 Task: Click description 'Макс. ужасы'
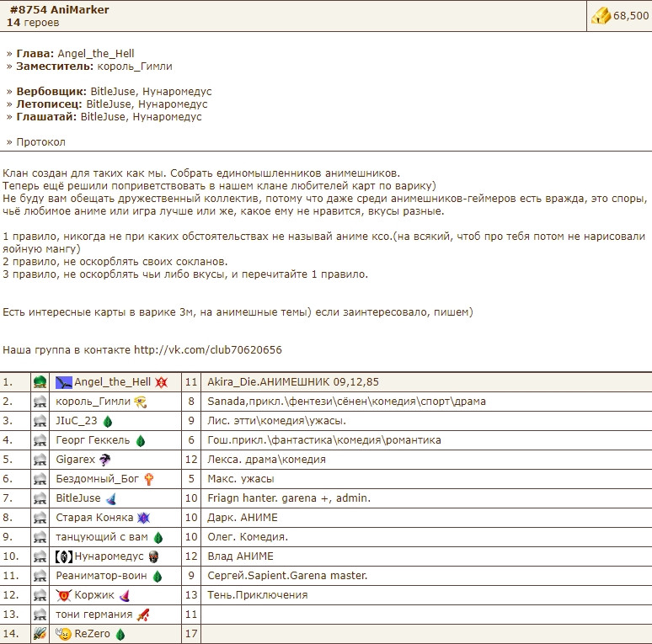(x=241, y=479)
